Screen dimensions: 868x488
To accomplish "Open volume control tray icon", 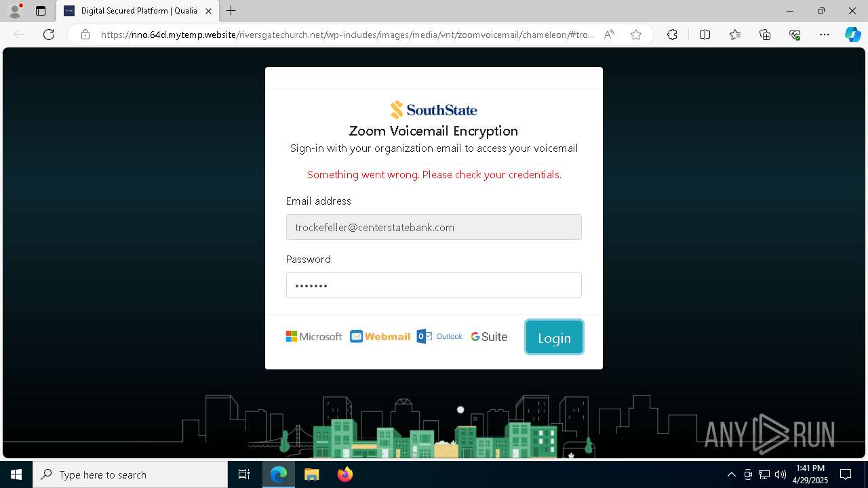I will point(781,474).
